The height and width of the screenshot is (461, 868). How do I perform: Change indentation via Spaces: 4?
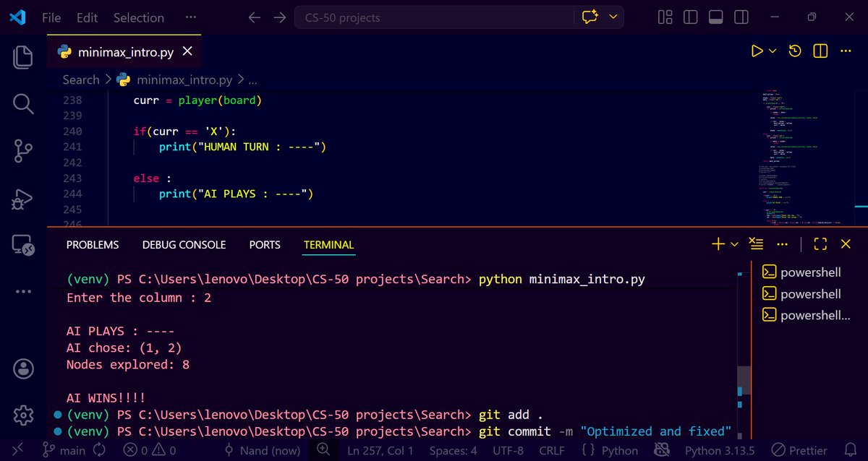pos(453,450)
